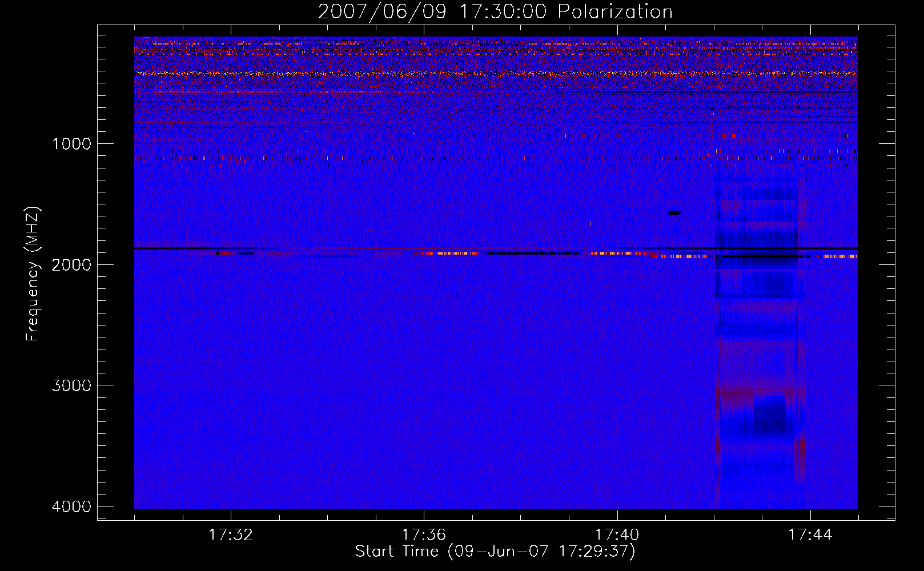The width and height of the screenshot is (924, 571).
Task: Click the 3000 frequency tick label
Action: (x=72, y=385)
